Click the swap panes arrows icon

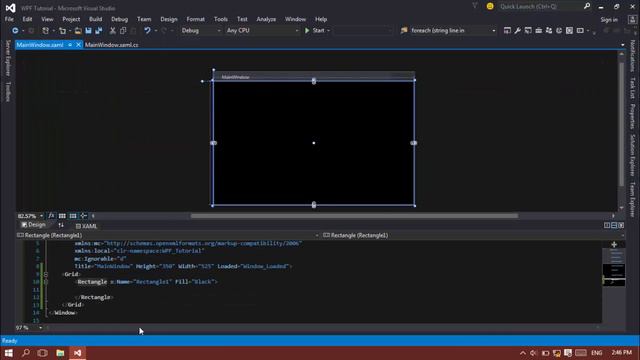click(x=61, y=225)
